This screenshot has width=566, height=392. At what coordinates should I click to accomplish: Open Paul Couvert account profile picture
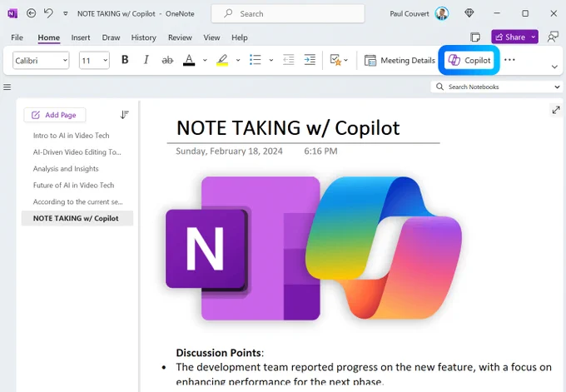(x=441, y=13)
